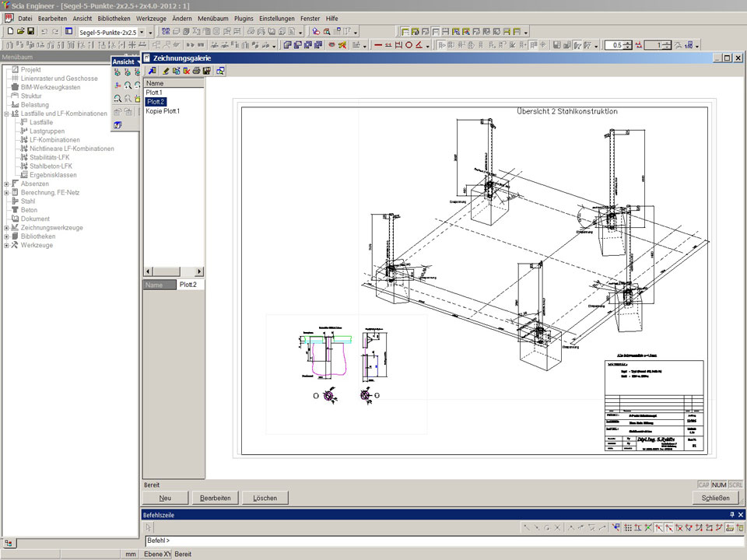Click the print icon in Zeichnungsgalerie toolbar
This screenshot has height=560, width=747.
[197, 71]
